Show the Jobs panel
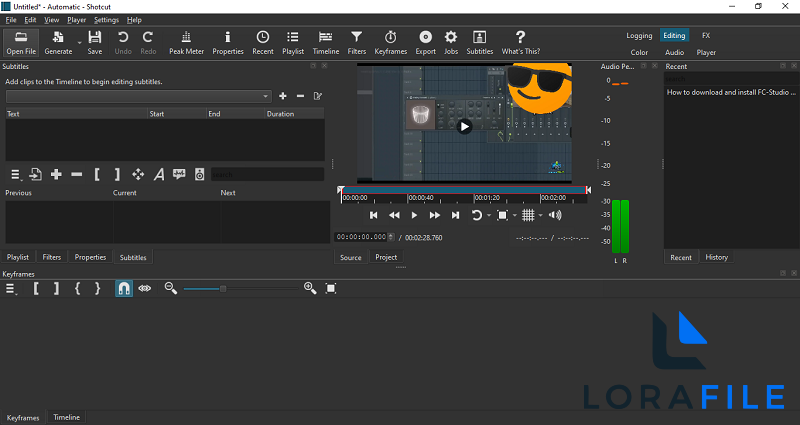This screenshot has width=800, height=425. pyautogui.click(x=451, y=43)
